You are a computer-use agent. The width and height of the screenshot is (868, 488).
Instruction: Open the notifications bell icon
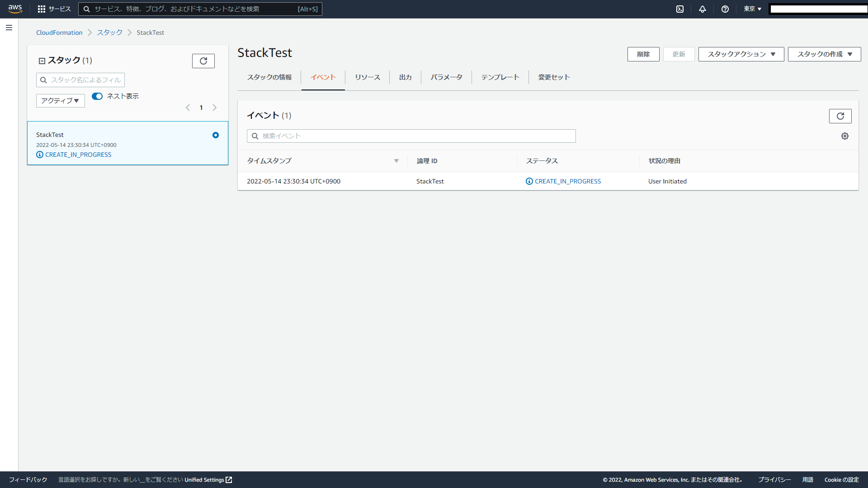click(703, 9)
